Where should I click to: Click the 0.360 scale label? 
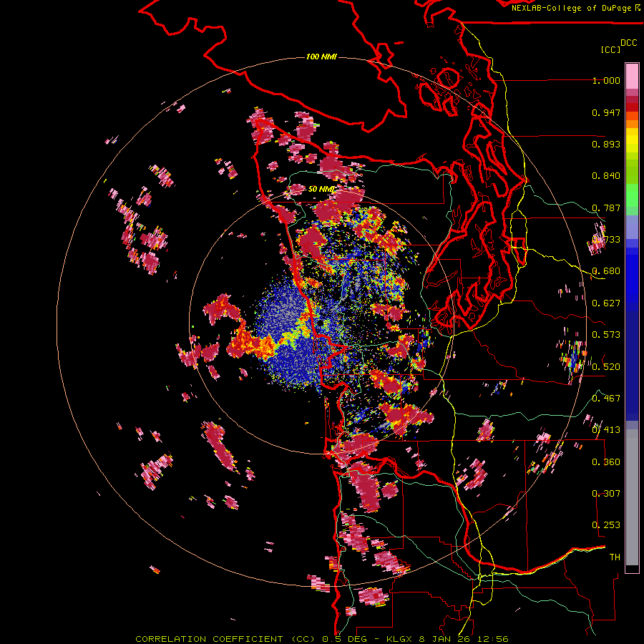[x=606, y=462]
